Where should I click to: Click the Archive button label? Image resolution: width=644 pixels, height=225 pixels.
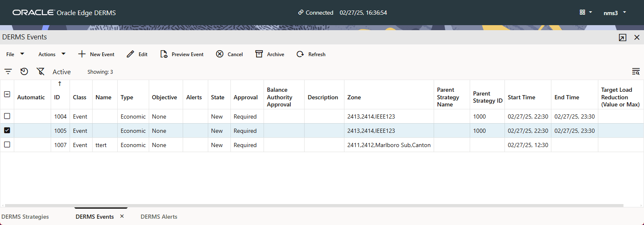point(276,54)
